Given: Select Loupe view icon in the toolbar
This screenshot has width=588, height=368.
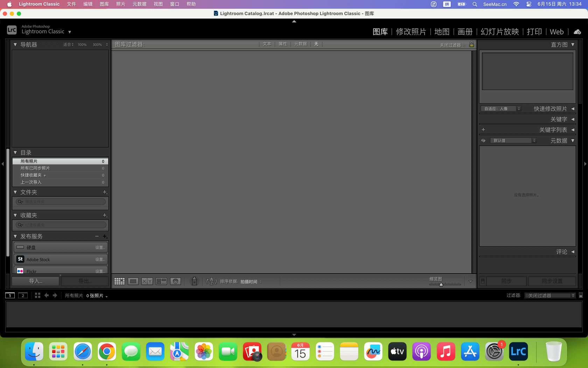Looking at the screenshot, I should (133, 281).
